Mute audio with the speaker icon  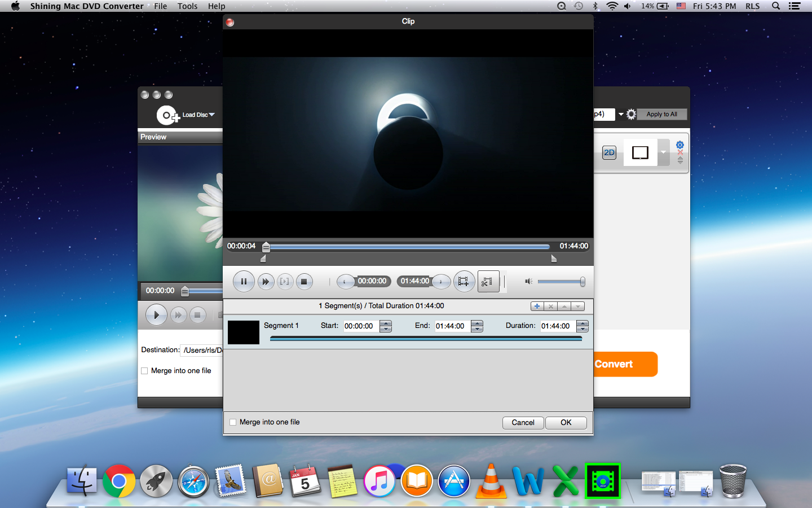point(528,281)
